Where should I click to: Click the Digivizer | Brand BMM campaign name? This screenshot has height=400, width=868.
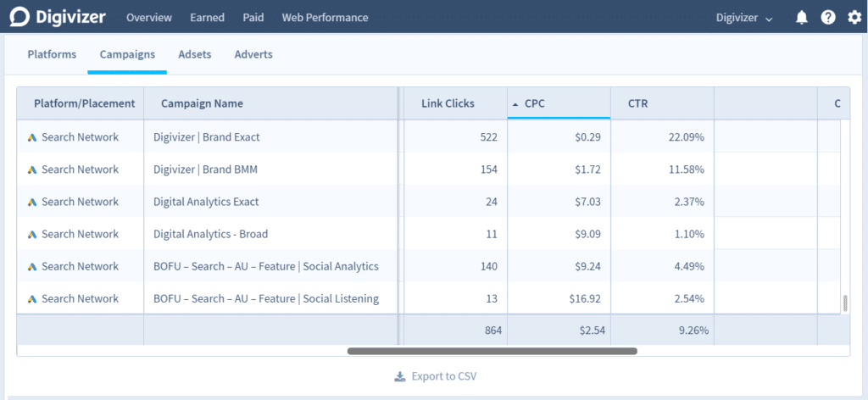pyautogui.click(x=205, y=169)
